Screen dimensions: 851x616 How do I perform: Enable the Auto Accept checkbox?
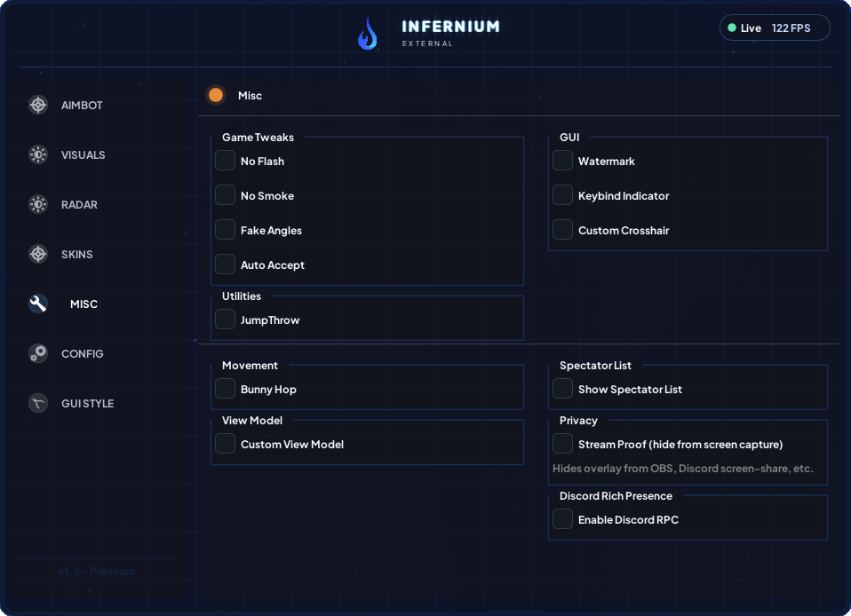click(225, 265)
